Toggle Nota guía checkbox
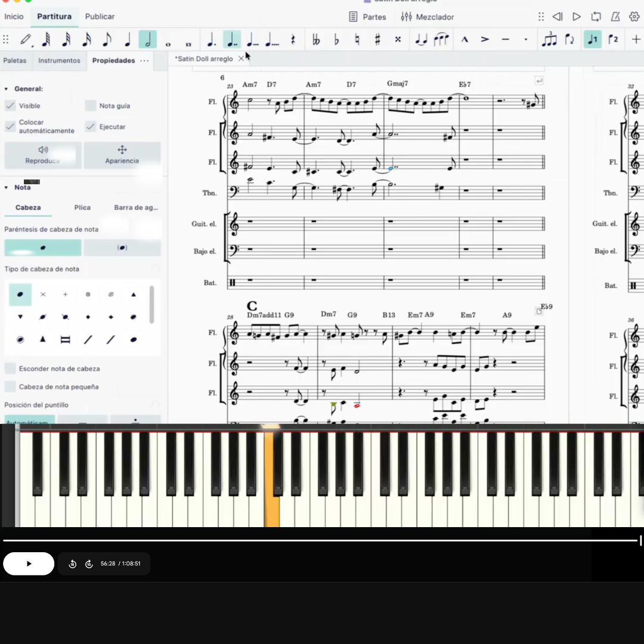The image size is (644, 644). (x=91, y=106)
